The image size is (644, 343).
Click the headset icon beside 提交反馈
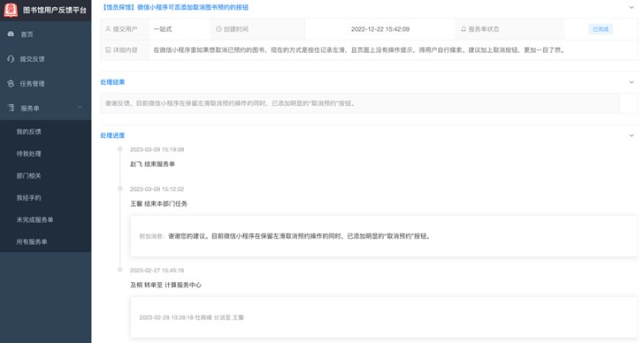pyautogui.click(x=11, y=58)
